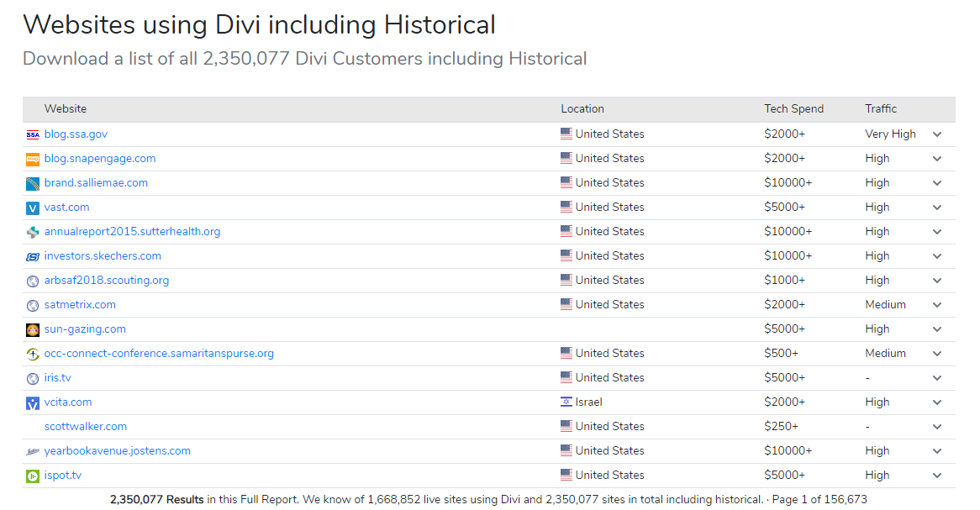Expand the scottwalker.com row chevron
Screen dimensions: 980x510
pos(937,427)
